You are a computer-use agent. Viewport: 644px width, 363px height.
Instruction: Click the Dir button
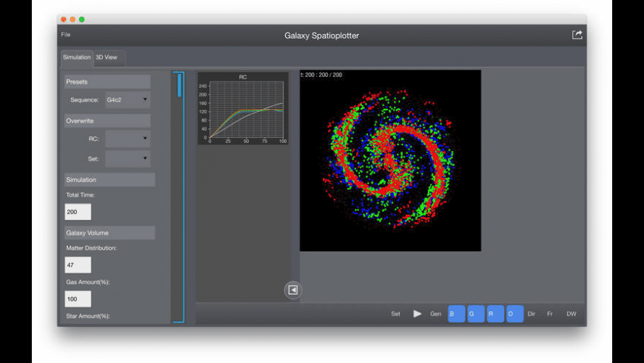531,314
